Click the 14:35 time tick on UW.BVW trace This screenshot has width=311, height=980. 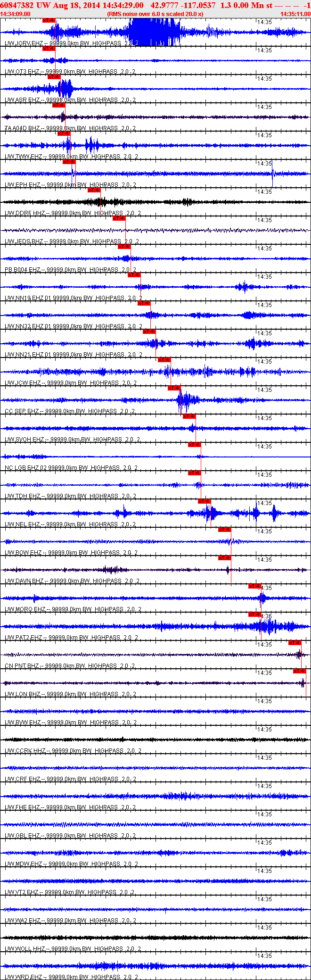(264, 701)
